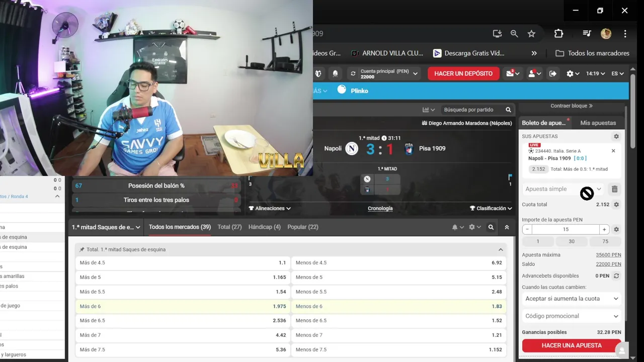Open the site settings gear in header
Image resolution: width=644 pixels, height=362 pixels.
572,73
